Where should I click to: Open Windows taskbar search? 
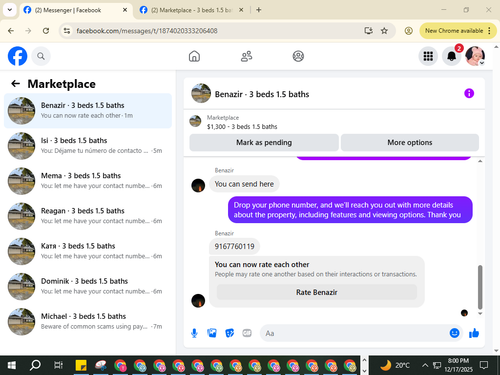tap(35, 365)
